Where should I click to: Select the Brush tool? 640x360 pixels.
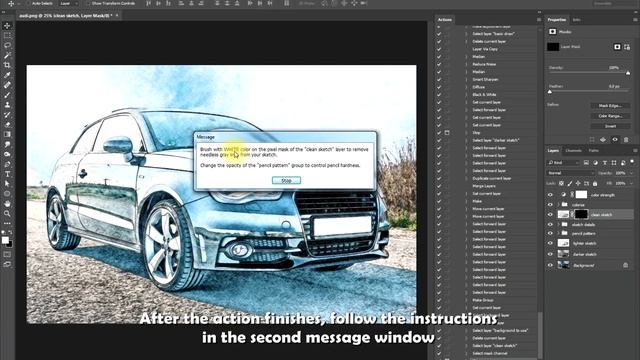7,95
